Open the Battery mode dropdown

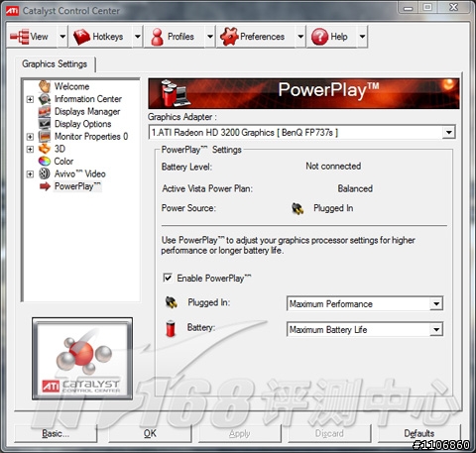[x=436, y=329]
